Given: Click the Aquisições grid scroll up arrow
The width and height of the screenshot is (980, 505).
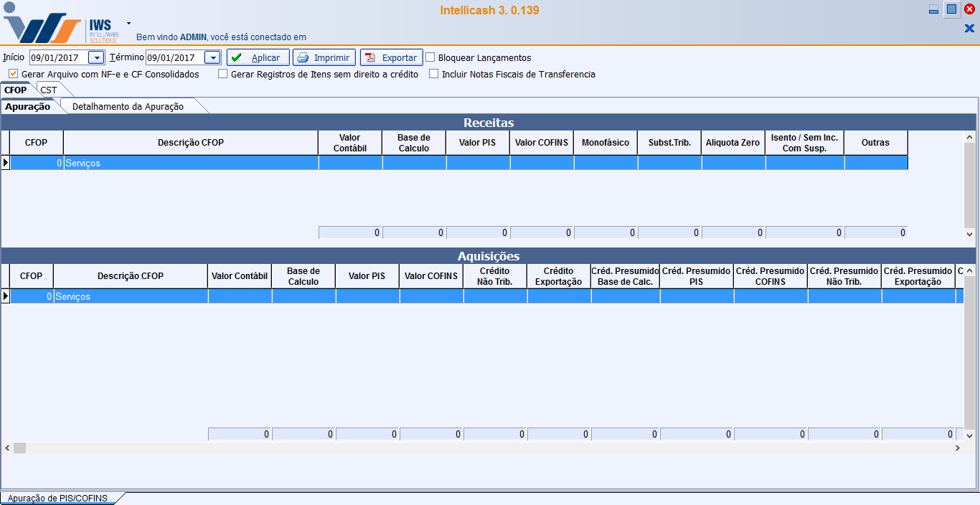Looking at the screenshot, I should 970,270.
